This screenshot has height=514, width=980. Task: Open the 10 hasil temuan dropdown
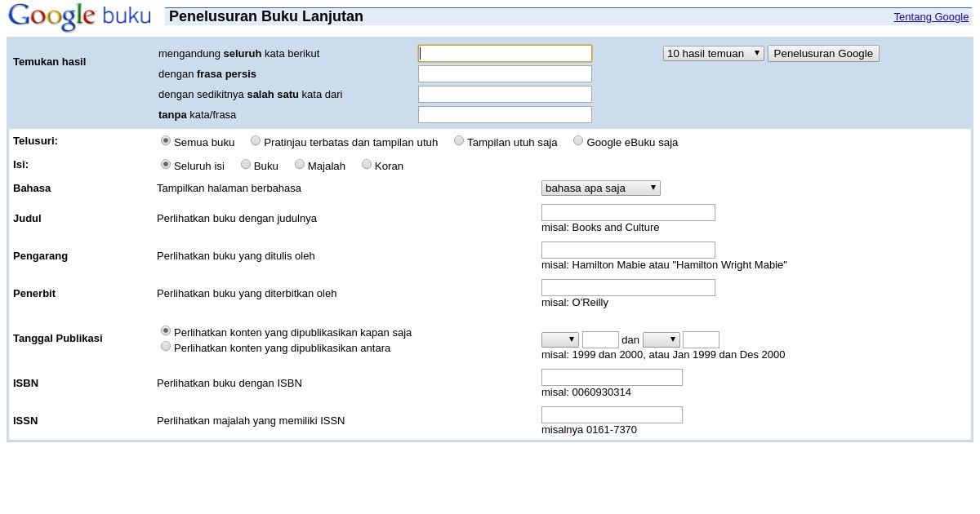click(x=714, y=53)
